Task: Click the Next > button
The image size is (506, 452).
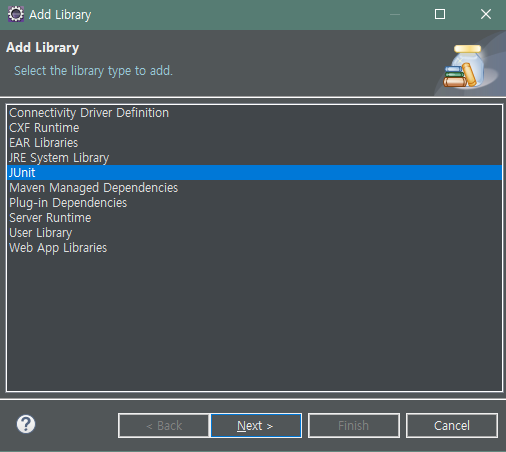Action: (x=256, y=425)
